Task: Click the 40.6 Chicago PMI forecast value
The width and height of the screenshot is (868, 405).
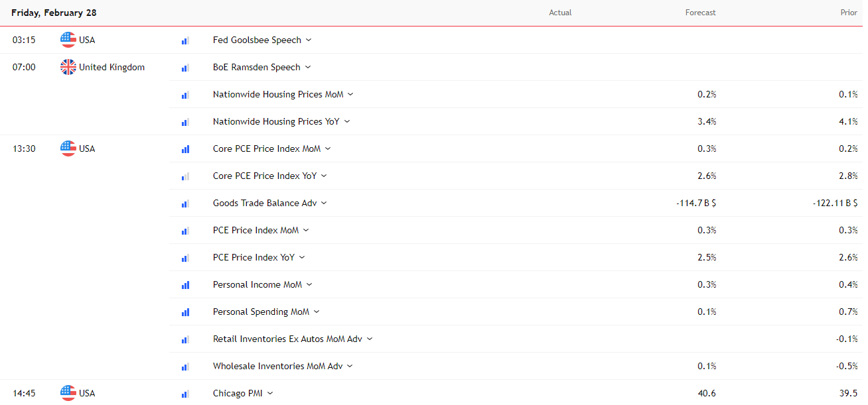Action: (707, 393)
